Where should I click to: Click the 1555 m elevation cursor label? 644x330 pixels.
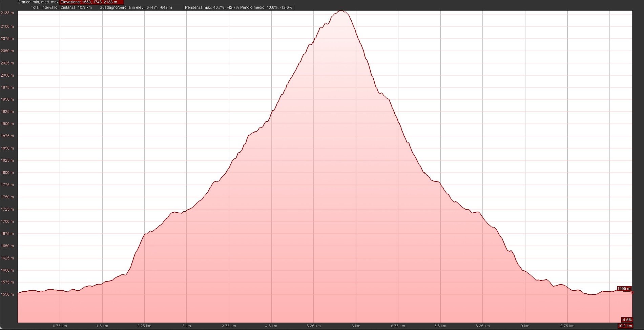(624, 289)
